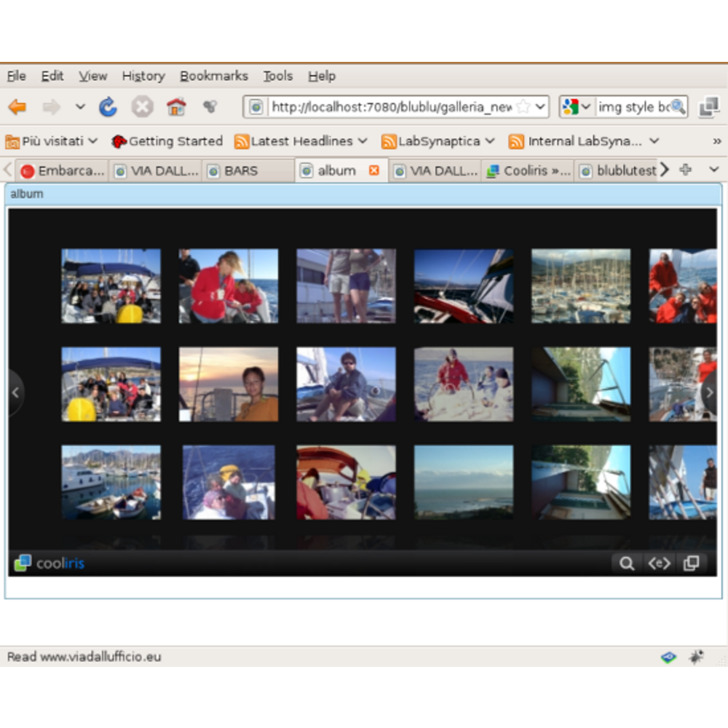Open the sunset portrait photo thumbnail
Viewport: 728px width, 728px height.
click(x=229, y=384)
